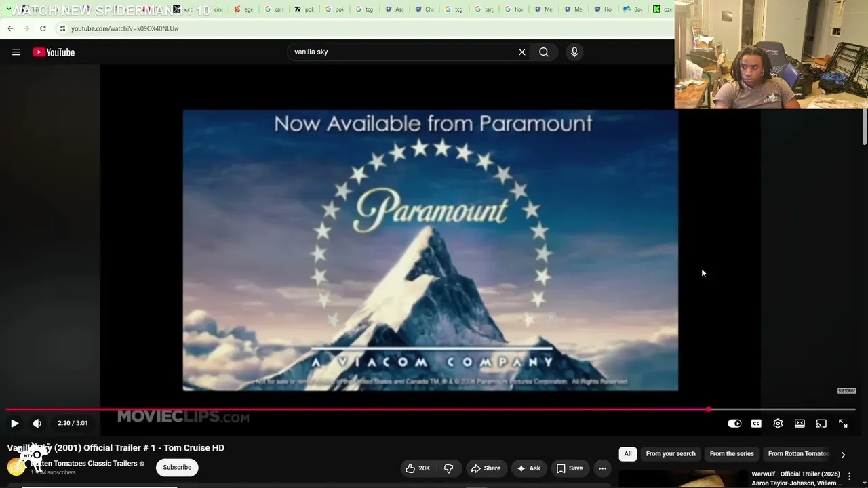Go to YouTube home via logo
Screen dimensions: 868x488
(54, 52)
